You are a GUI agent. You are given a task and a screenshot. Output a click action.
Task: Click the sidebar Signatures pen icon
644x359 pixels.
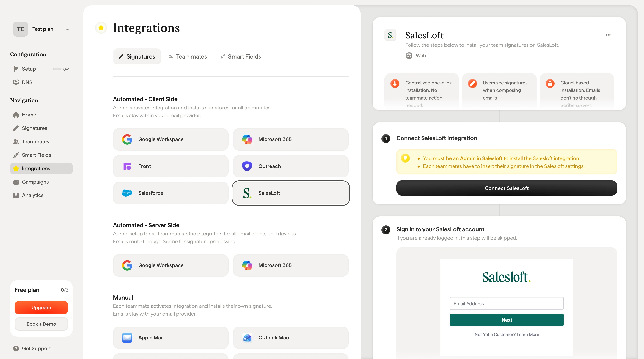16,128
